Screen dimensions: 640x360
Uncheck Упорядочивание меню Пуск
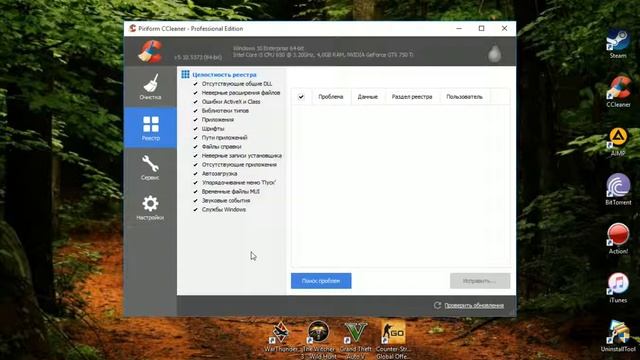(196, 182)
